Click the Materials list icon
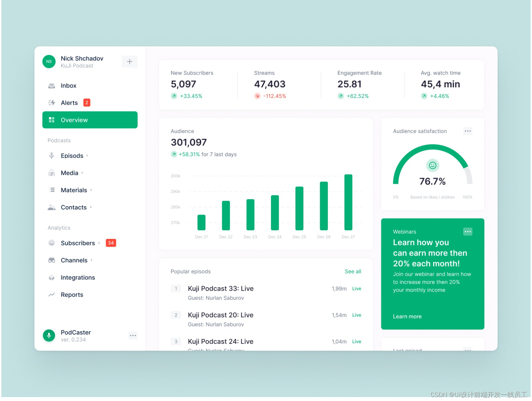Viewport: 532px width, 401px height. coord(52,190)
